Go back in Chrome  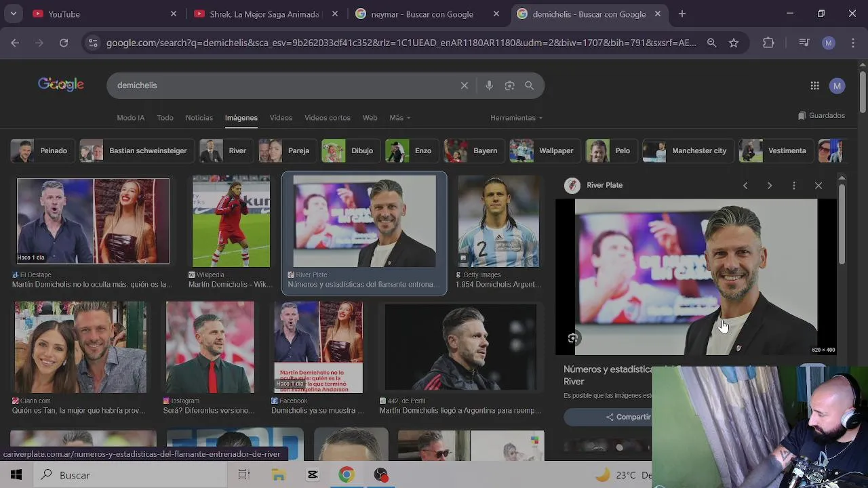pos(15,43)
